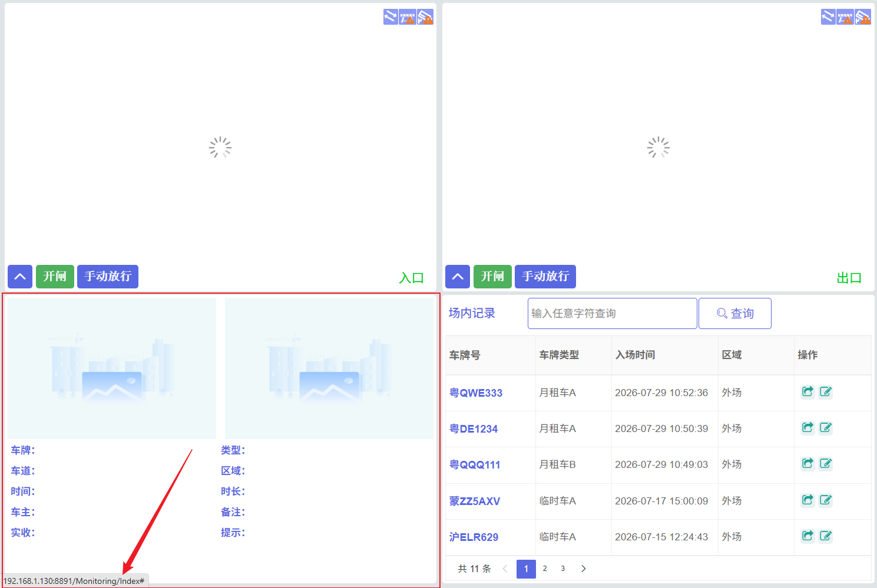Click the display screen warning icon on exit camera
Viewport: 877px width, 588px height.
(863, 17)
